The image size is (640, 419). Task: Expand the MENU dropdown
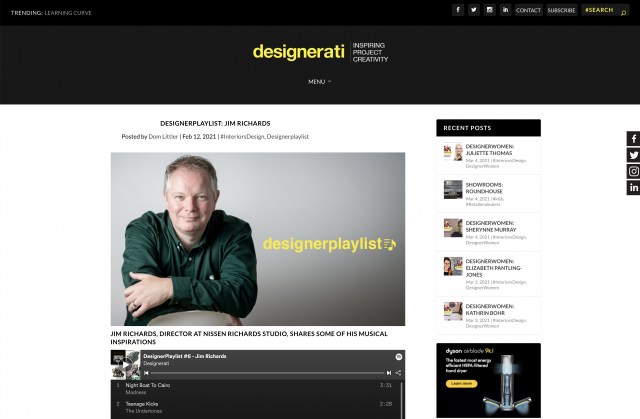click(x=319, y=81)
